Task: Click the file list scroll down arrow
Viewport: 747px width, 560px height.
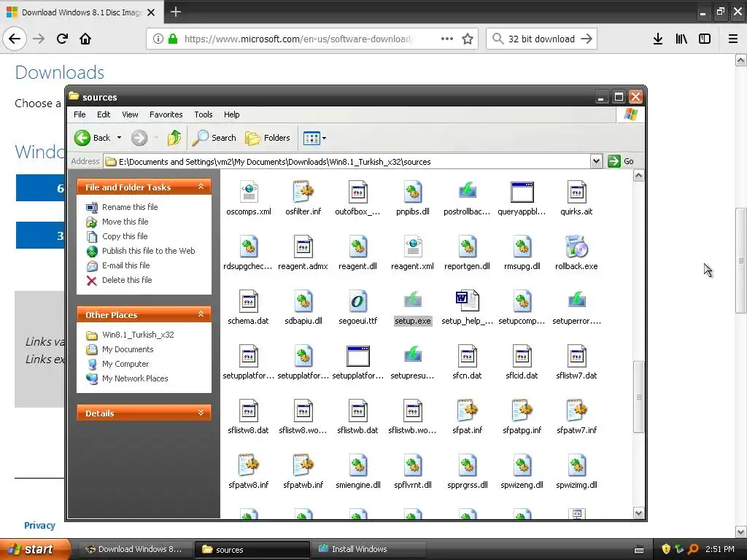Action: pos(638,513)
